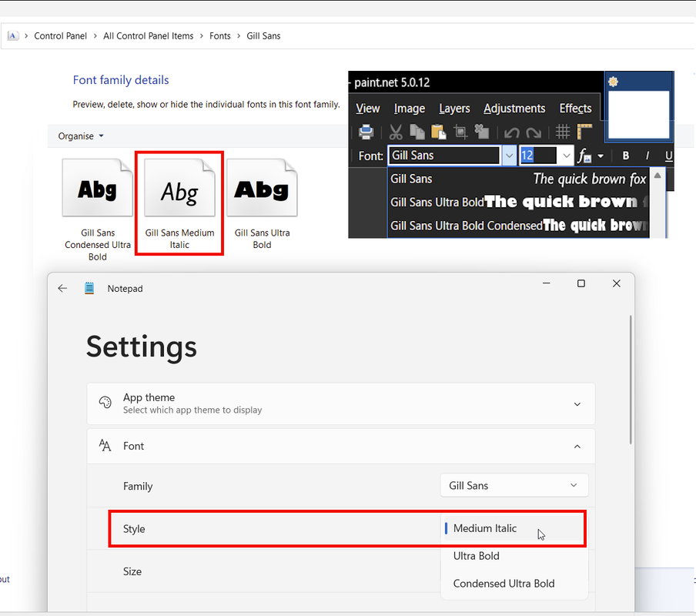The image size is (696, 616).
Task: Select Gill Sans Ultra Bold font file
Action: (262, 204)
